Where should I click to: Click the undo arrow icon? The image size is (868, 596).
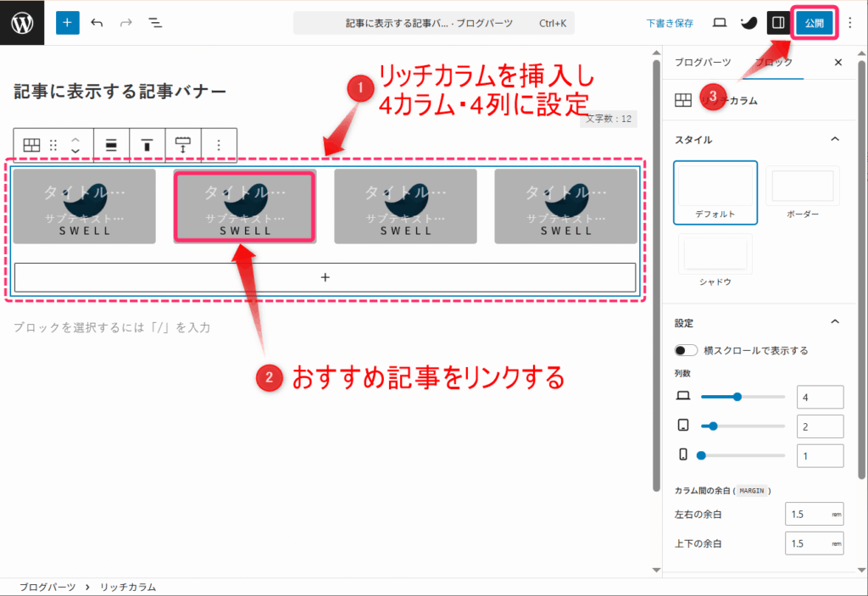coord(97,23)
